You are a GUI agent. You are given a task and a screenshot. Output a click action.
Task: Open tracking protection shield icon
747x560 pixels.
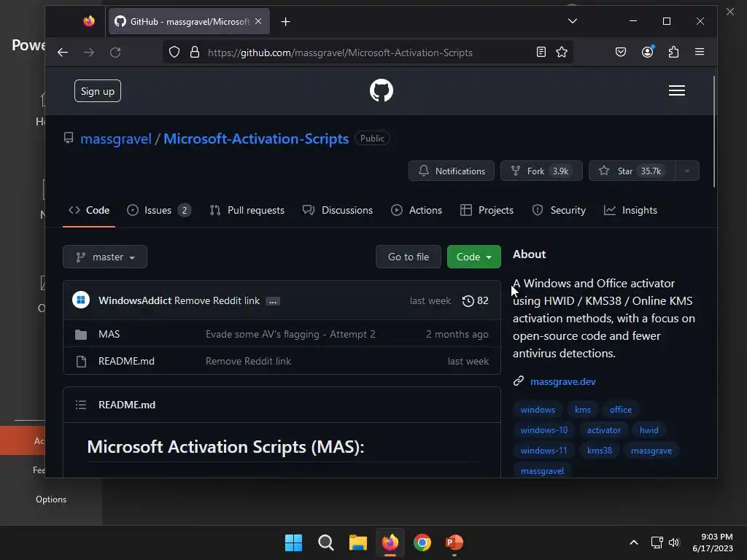(174, 52)
